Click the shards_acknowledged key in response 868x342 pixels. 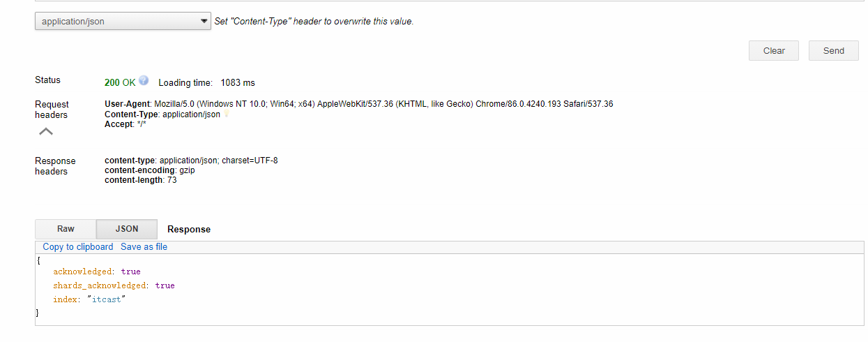pos(100,285)
